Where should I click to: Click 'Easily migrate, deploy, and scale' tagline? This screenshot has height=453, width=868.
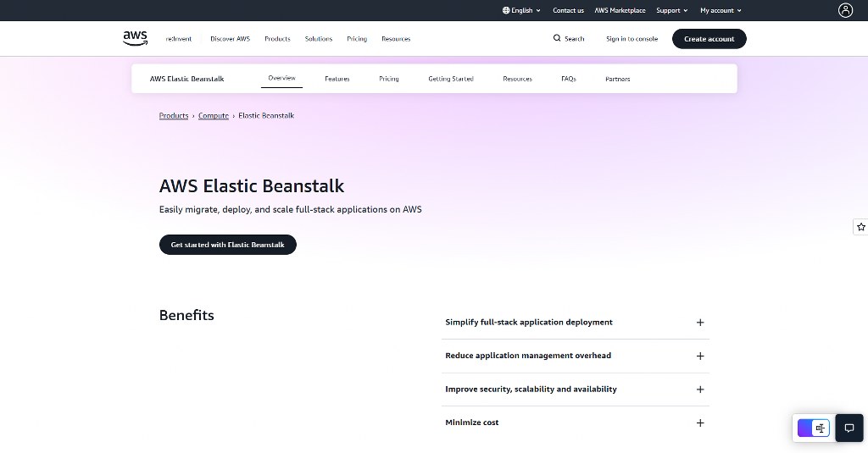coord(290,210)
